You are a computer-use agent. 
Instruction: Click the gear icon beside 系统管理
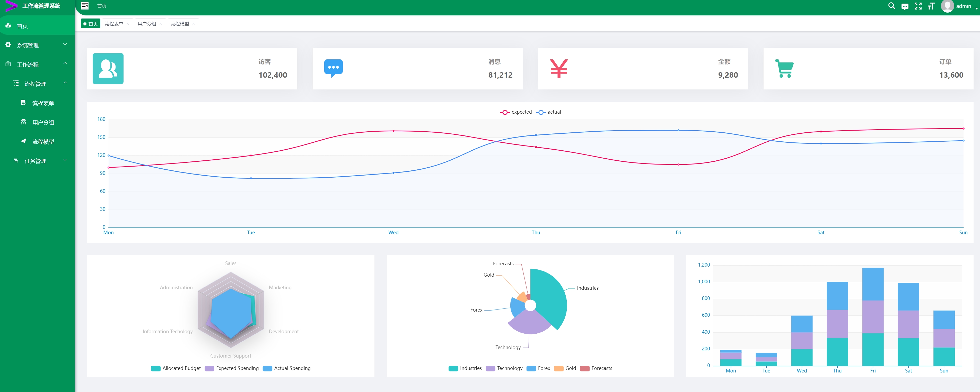pyautogui.click(x=8, y=45)
